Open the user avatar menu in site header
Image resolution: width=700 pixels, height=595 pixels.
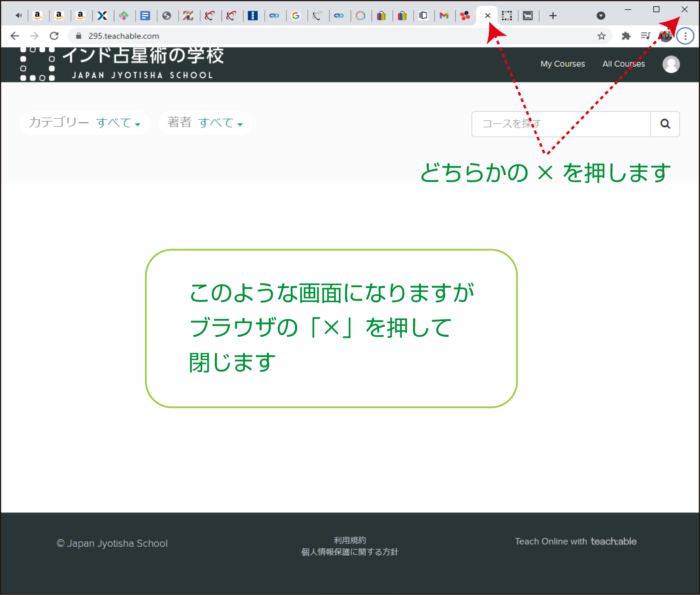[671, 64]
